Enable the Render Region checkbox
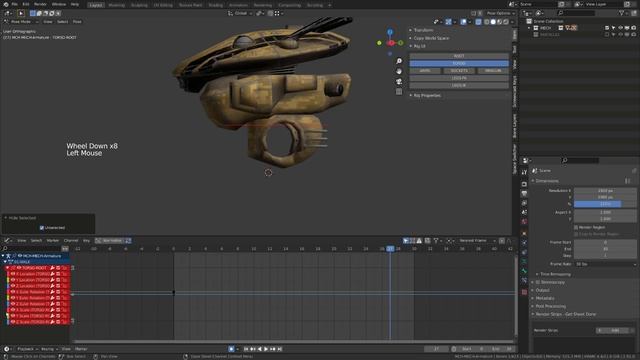Viewport: 640px width, 360px height. 576,227
